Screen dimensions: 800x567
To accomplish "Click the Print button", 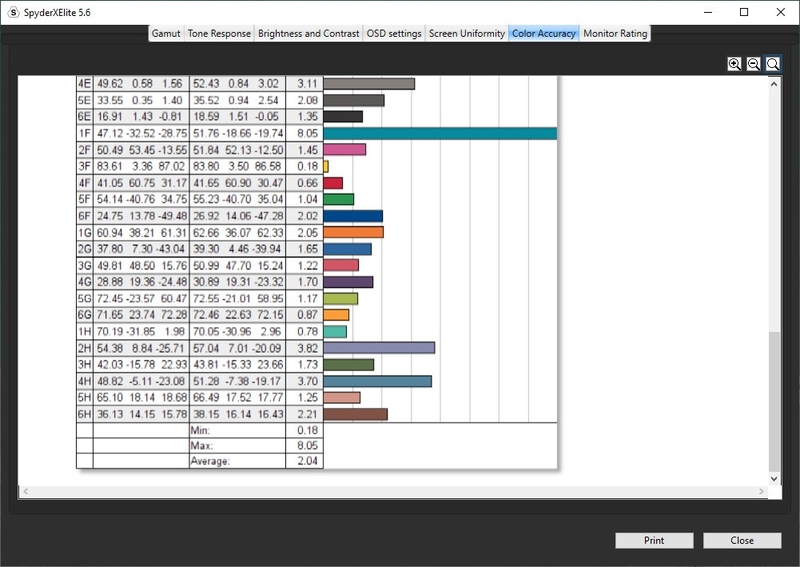I will click(654, 540).
